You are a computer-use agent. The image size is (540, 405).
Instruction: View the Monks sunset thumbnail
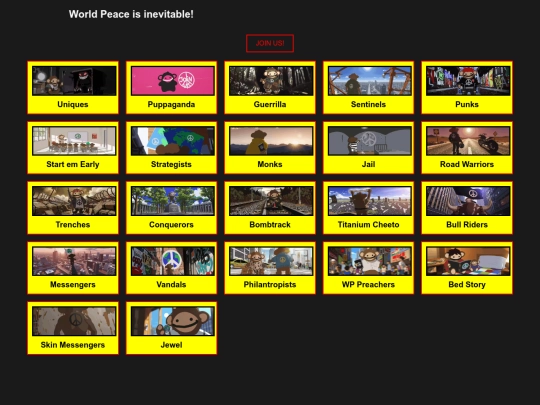[x=271, y=141]
